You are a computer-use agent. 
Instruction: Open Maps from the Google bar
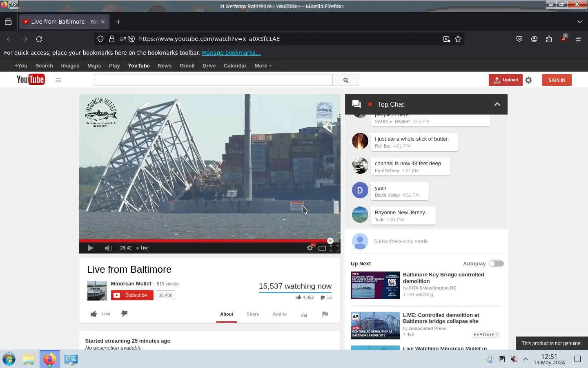coord(94,65)
